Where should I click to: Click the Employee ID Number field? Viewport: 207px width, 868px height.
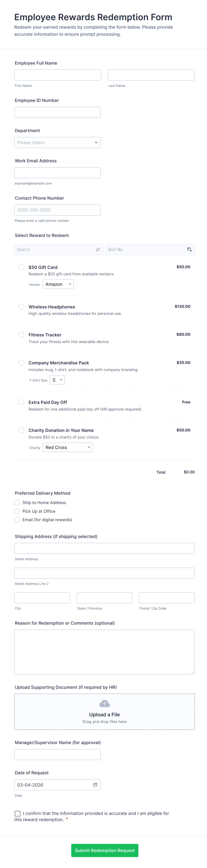[x=57, y=112]
